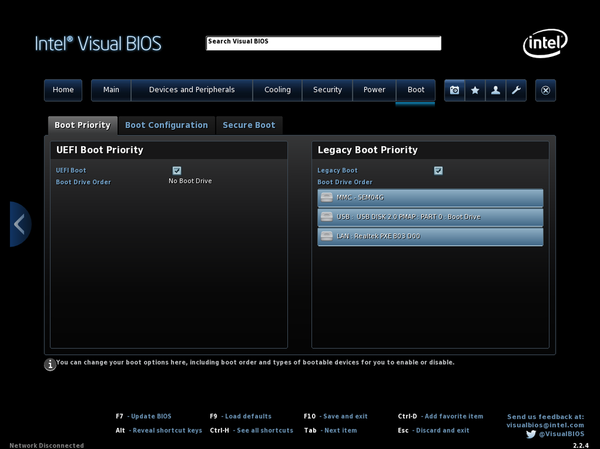Click the Intel Visual BIOS title
600x449 pixels.
(98, 44)
